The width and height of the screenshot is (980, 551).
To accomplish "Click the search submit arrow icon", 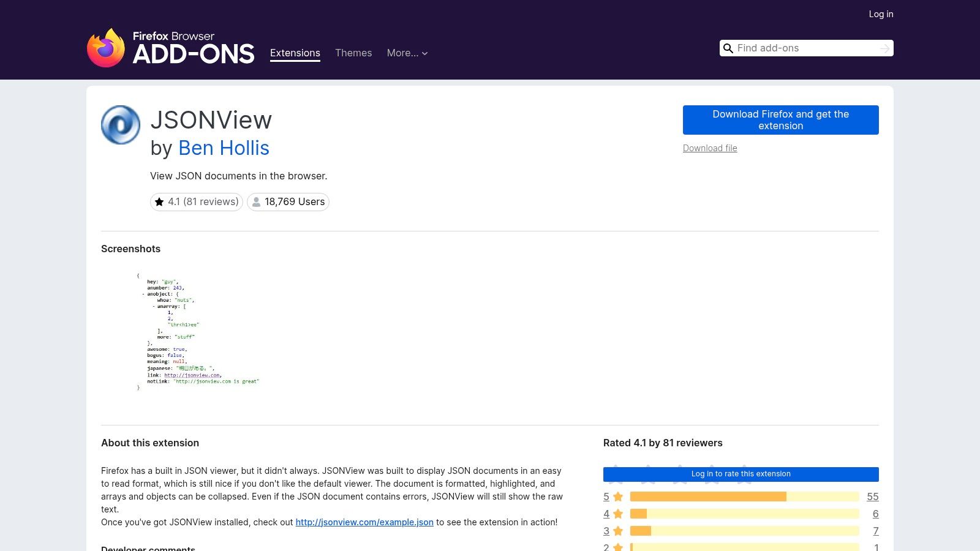I will (x=884, y=48).
